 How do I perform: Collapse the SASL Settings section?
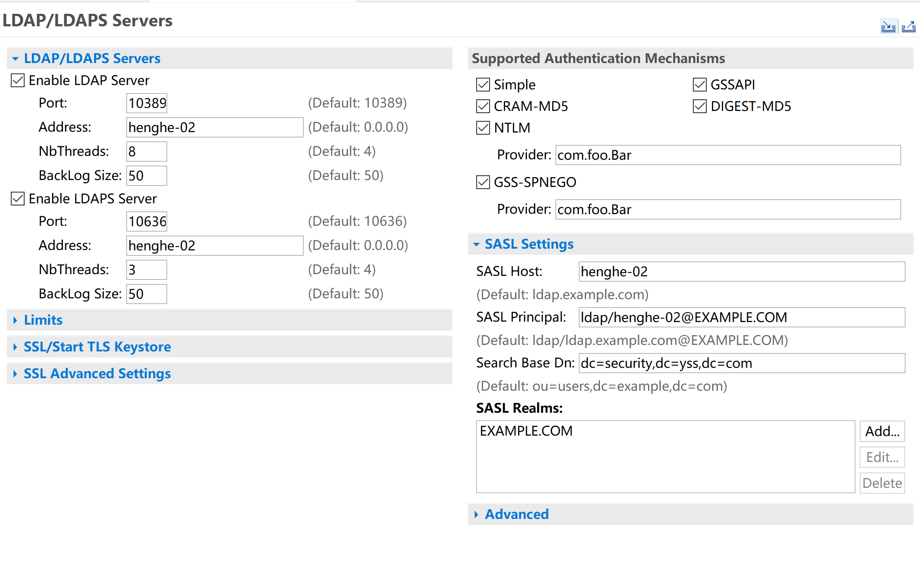[529, 244]
